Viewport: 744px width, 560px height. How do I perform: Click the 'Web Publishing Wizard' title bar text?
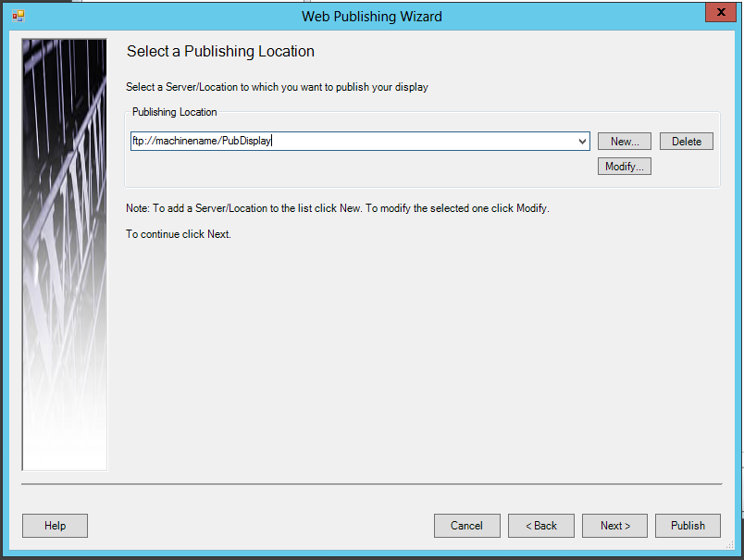click(372, 17)
